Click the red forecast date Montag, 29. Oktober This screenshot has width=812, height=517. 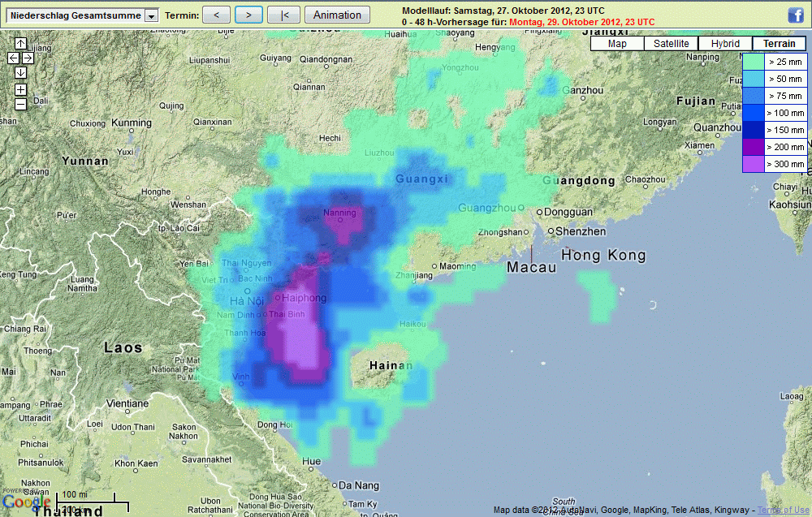pyautogui.click(x=582, y=22)
